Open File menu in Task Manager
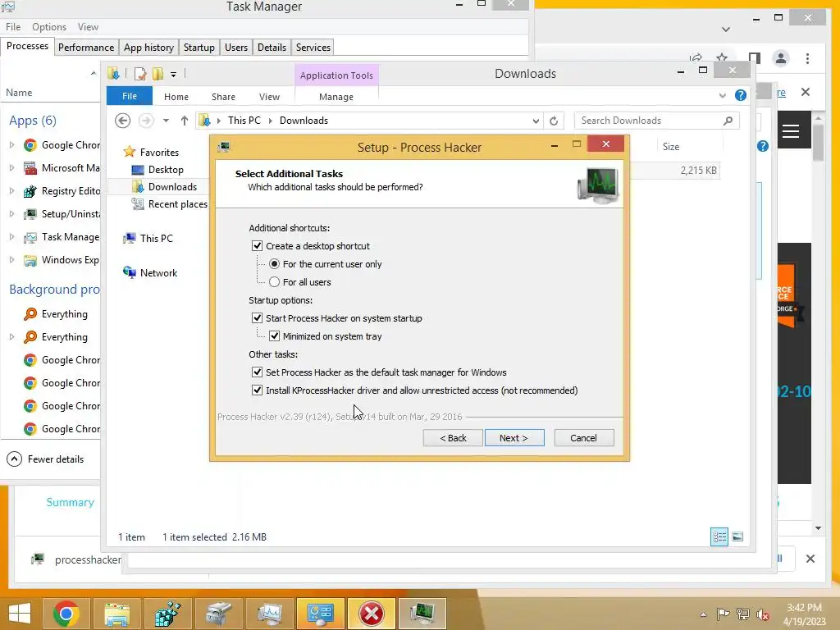This screenshot has height=630, width=840. pyautogui.click(x=13, y=27)
